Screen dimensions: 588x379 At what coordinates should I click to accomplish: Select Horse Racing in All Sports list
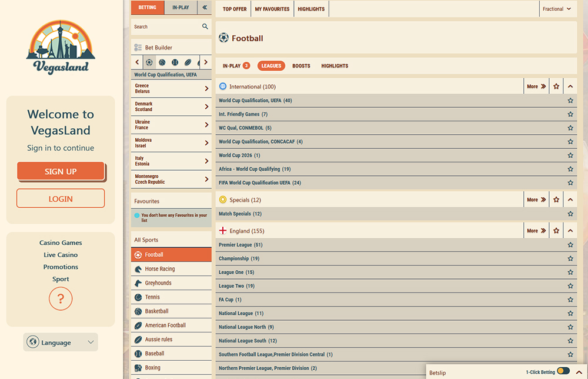point(159,269)
